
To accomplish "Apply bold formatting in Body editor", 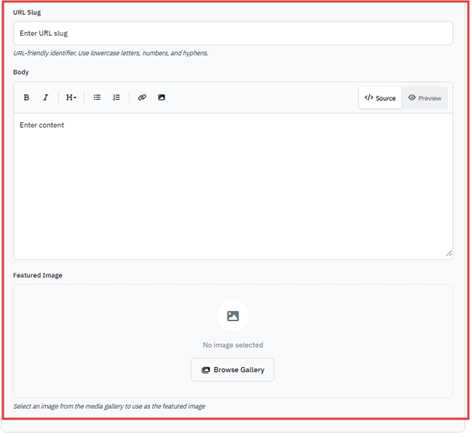I will 26,98.
